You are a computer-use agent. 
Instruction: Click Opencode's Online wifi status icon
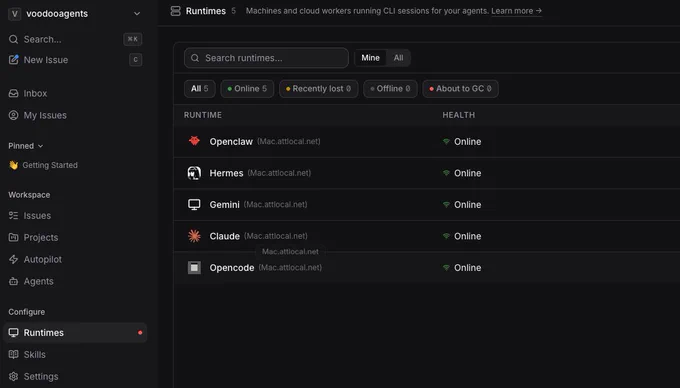click(x=446, y=268)
